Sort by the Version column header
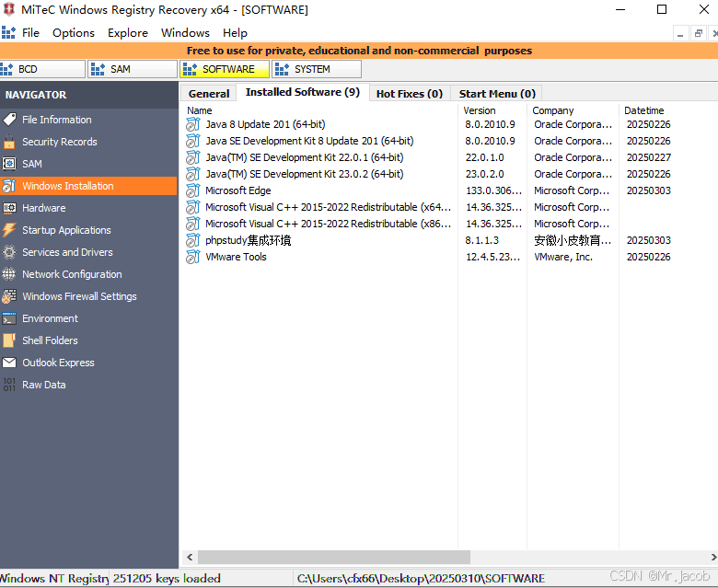 pyautogui.click(x=492, y=110)
